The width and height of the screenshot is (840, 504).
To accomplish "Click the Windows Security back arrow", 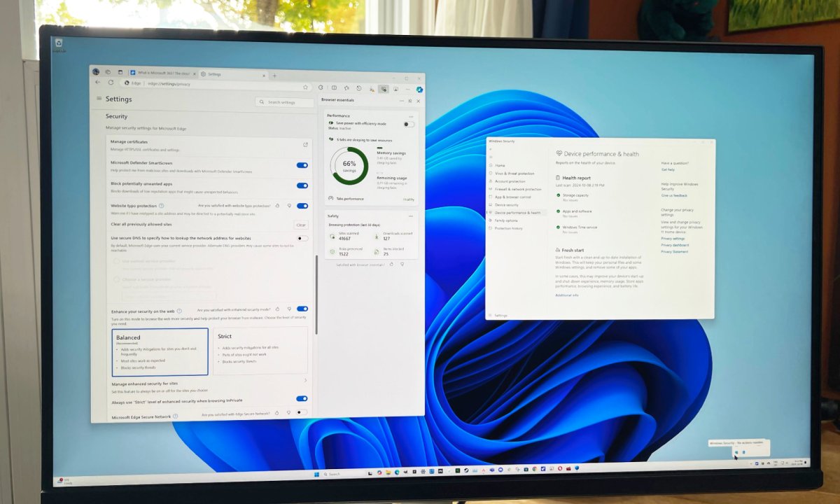I will (x=490, y=149).
